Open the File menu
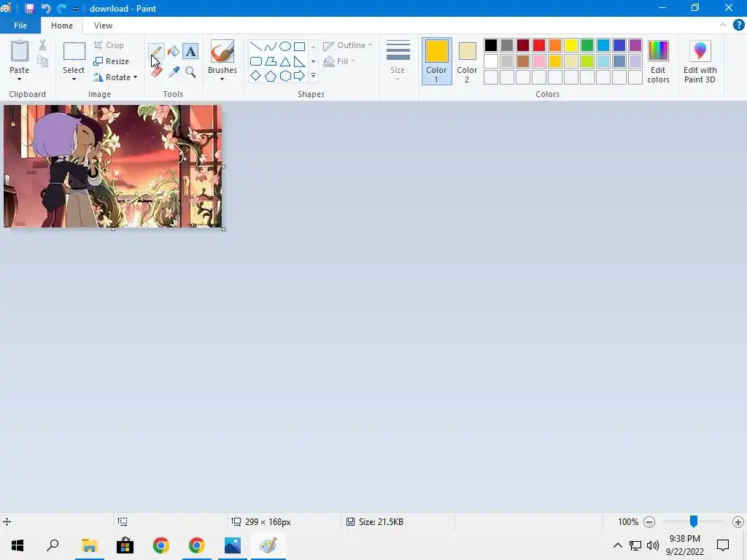Image resolution: width=747 pixels, height=560 pixels. [20, 26]
